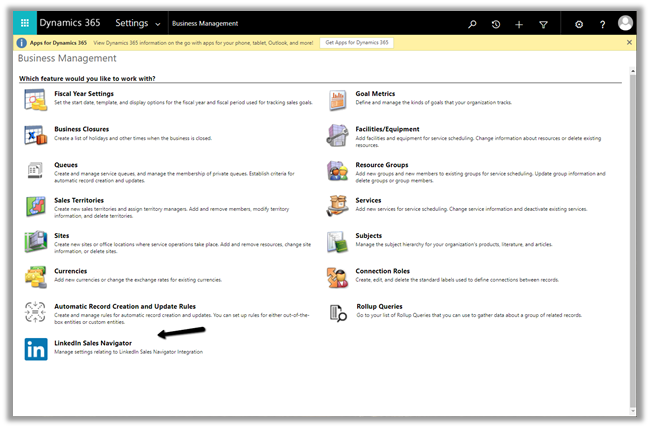This screenshot has width=650, height=428.
Task: Click the LinkedIn Sales Navigator icon
Action: click(x=35, y=349)
